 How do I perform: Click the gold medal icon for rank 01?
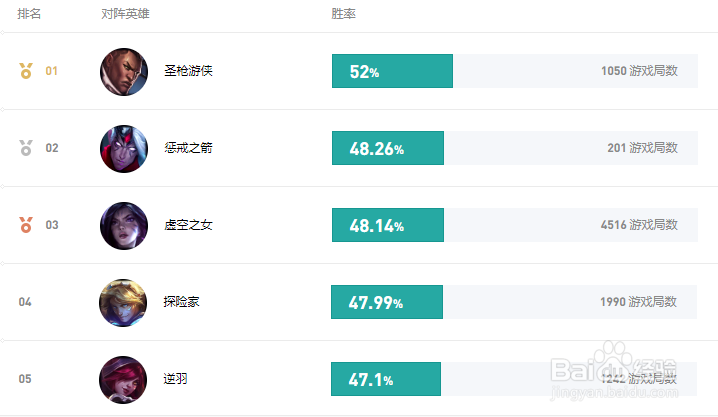point(26,71)
